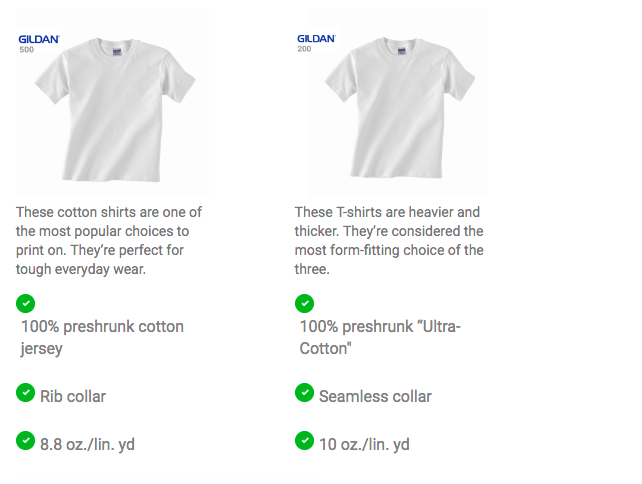Click the 8.8 oz./lin. yd weight text

(87, 445)
